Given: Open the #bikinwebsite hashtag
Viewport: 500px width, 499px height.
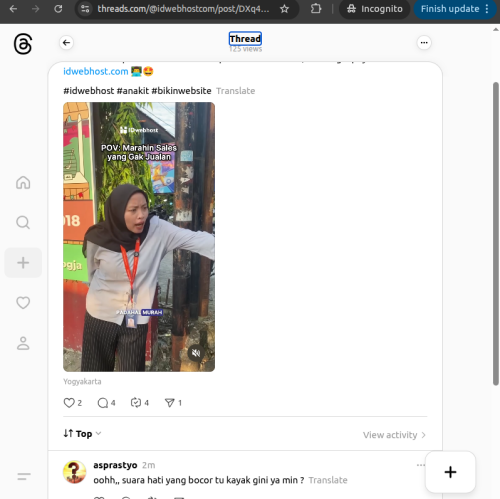Looking at the screenshot, I should tap(181, 91).
